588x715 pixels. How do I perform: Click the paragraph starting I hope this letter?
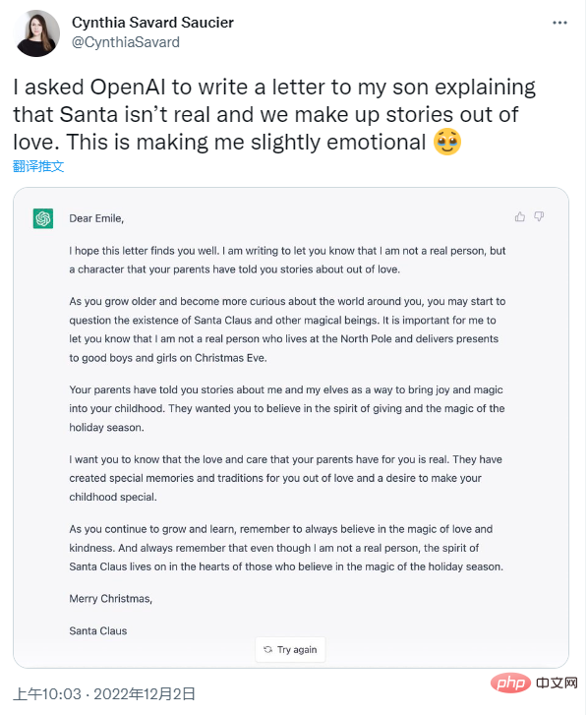pyautogui.click(x=288, y=260)
